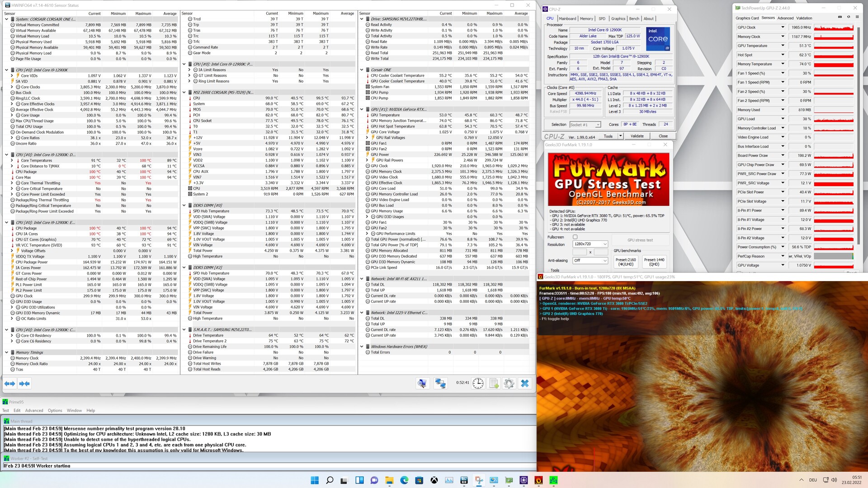Screen dimensions: 868x488
Task: Click FurMark custom width input field
Action: click(580, 252)
